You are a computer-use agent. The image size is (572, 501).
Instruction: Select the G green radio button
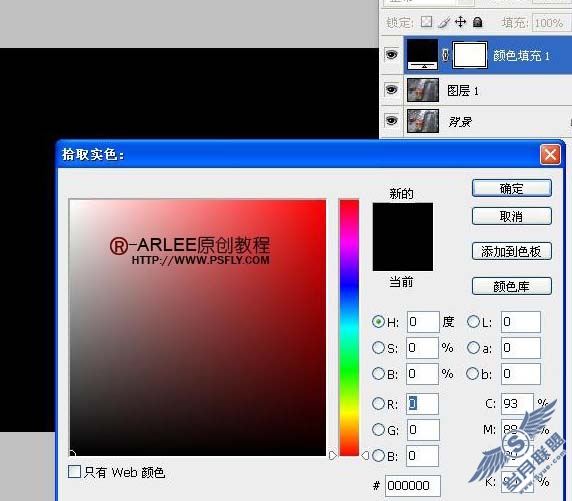tap(378, 429)
